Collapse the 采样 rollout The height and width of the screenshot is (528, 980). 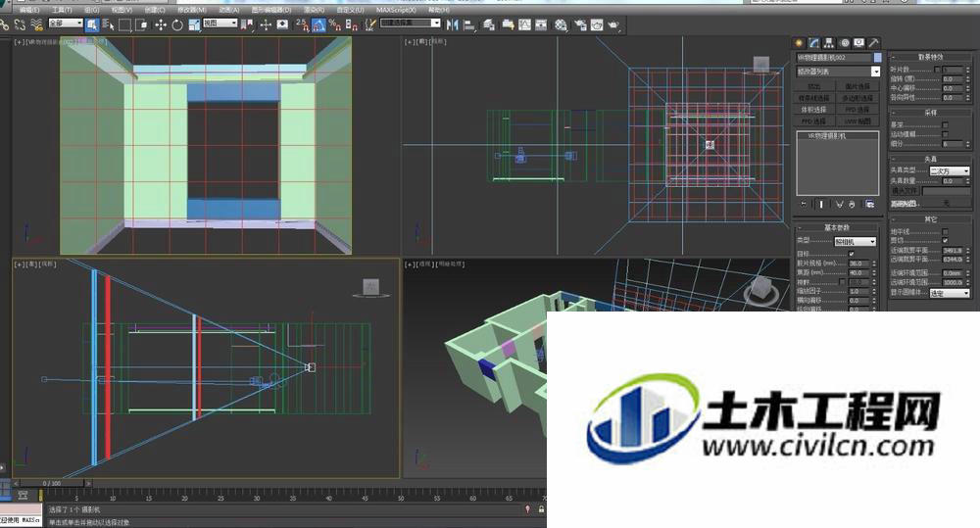[930, 113]
